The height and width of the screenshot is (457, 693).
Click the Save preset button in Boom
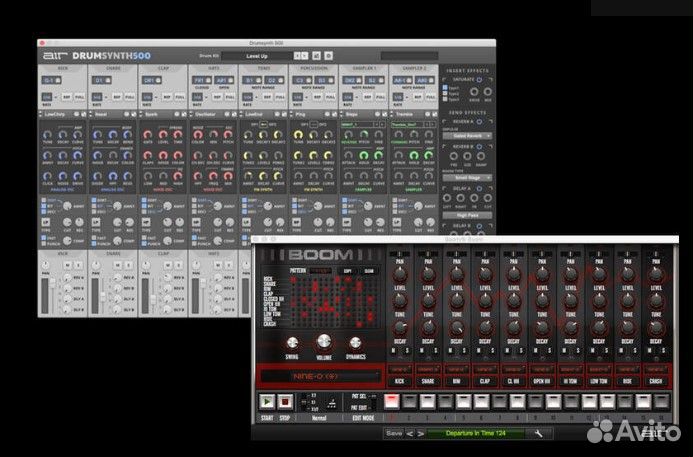pos(394,434)
